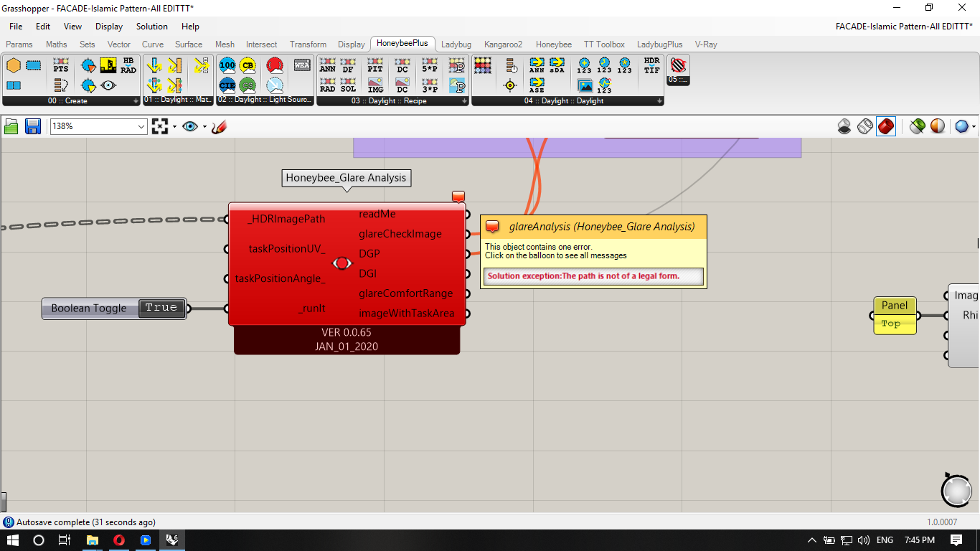
Task: Open the preview eye options dropdown arrow
Action: click(x=204, y=127)
